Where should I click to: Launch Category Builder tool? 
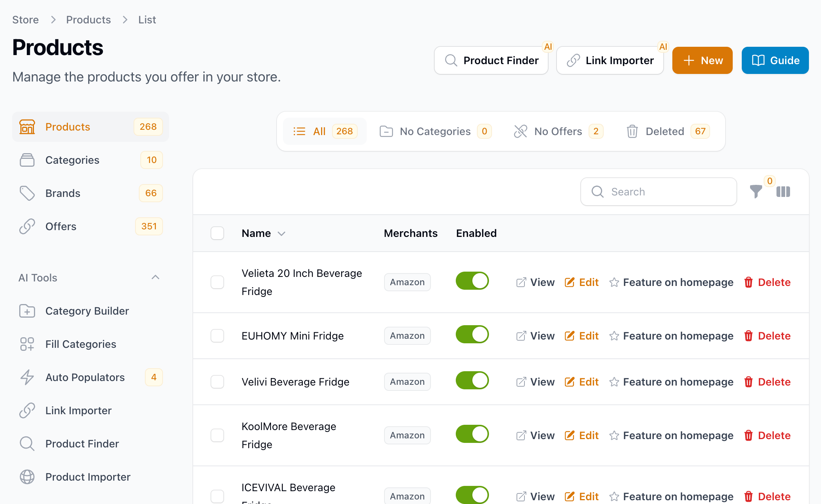91,311
